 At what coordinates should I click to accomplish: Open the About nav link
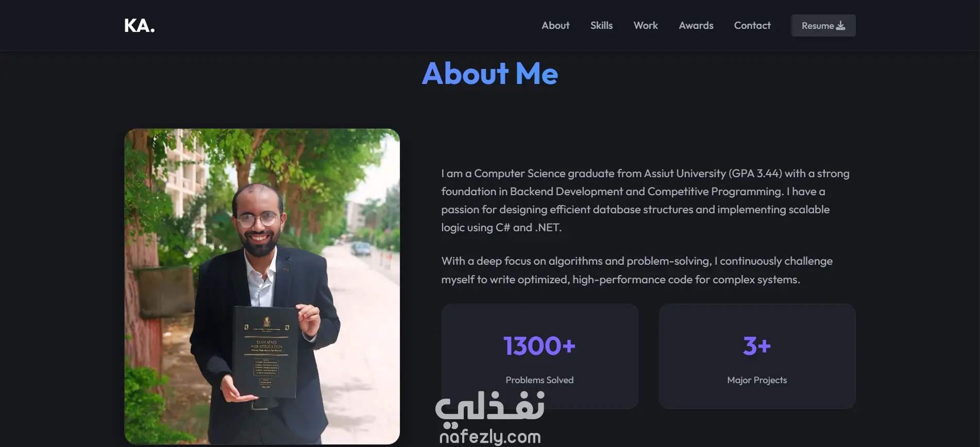tap(555, 25)
